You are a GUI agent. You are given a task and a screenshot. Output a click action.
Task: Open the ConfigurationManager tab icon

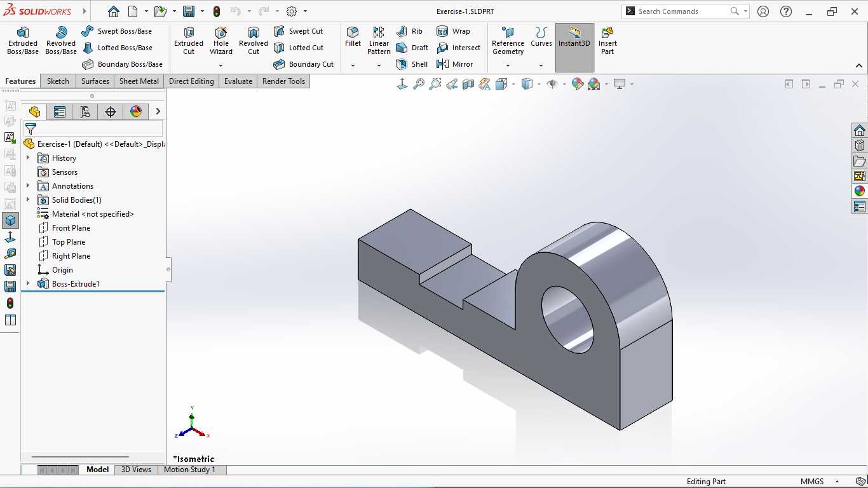(x=85, y=112)
